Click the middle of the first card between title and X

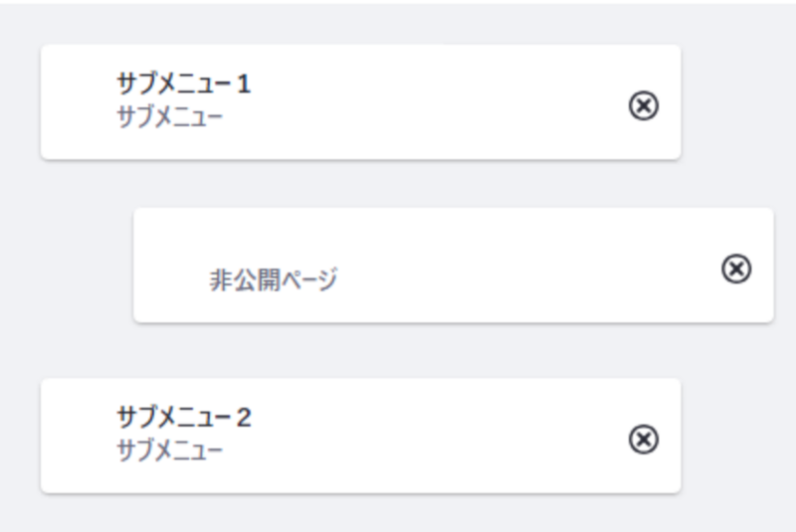pyautogui.click(x=428, y=101)
